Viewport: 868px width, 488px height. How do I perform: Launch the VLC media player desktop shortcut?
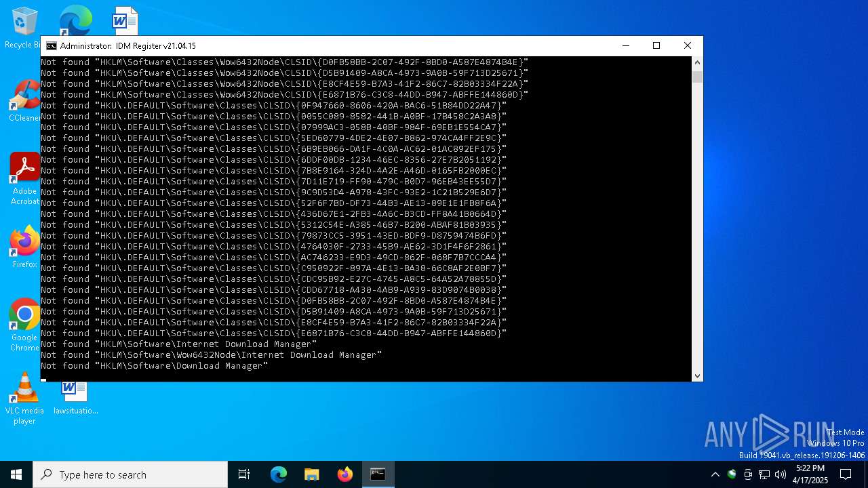(x=24, y=399)
